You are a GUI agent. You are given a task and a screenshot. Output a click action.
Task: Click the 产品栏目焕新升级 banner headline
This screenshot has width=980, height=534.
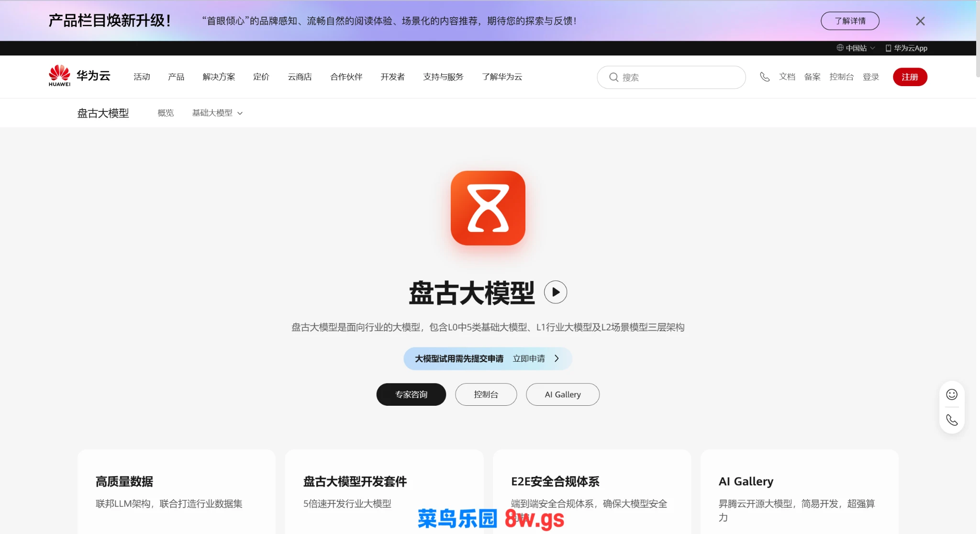coord(110,21)
